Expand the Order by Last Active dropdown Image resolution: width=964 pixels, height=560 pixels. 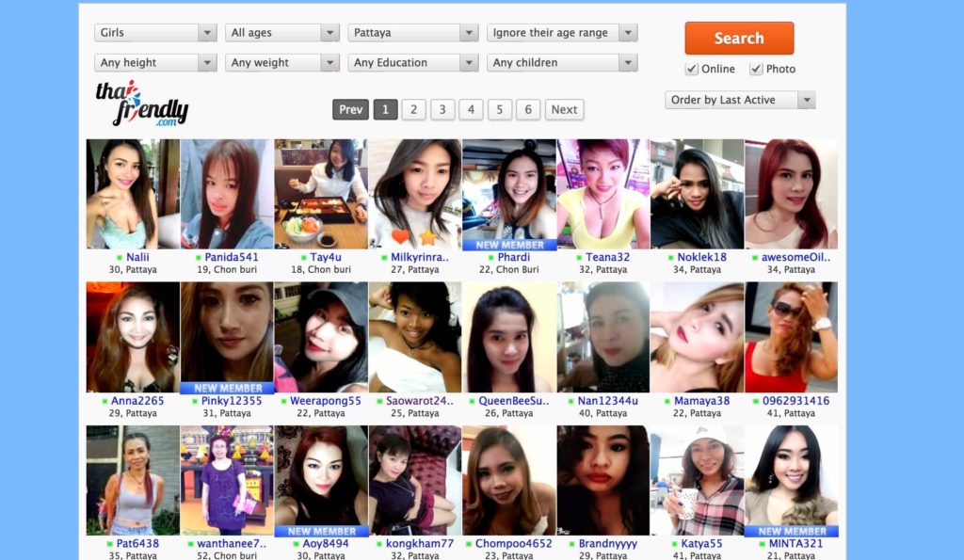(740, 100)
